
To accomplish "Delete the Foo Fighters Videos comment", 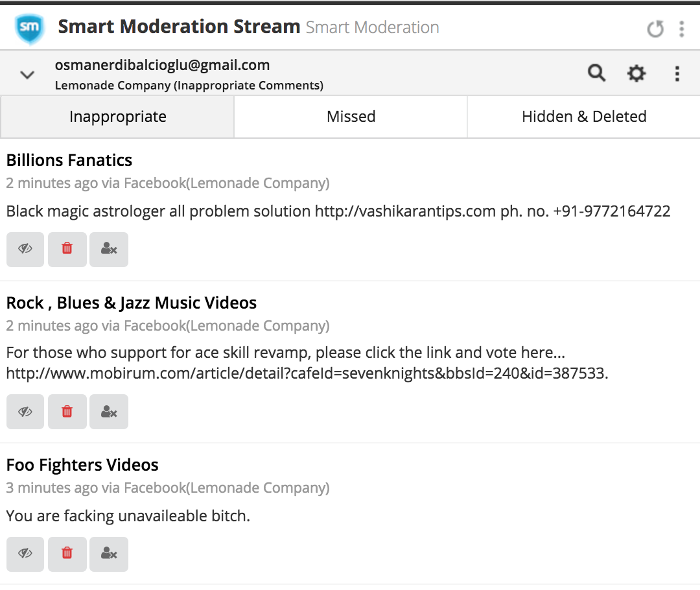I will (x=67, y=554).
